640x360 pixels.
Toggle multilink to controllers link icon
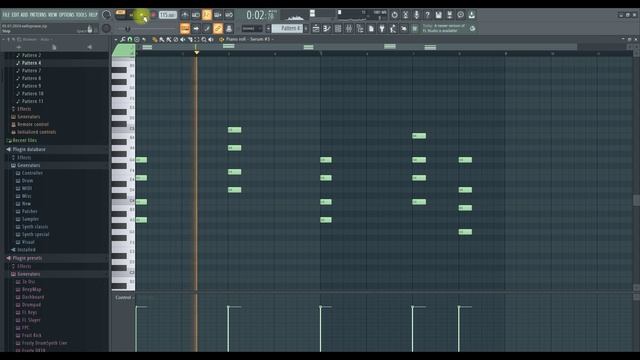pos(218,29)
